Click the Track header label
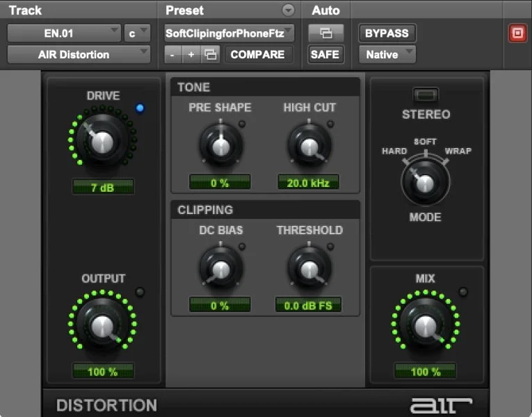The image size is (532, 417). (x=25, y=10)
